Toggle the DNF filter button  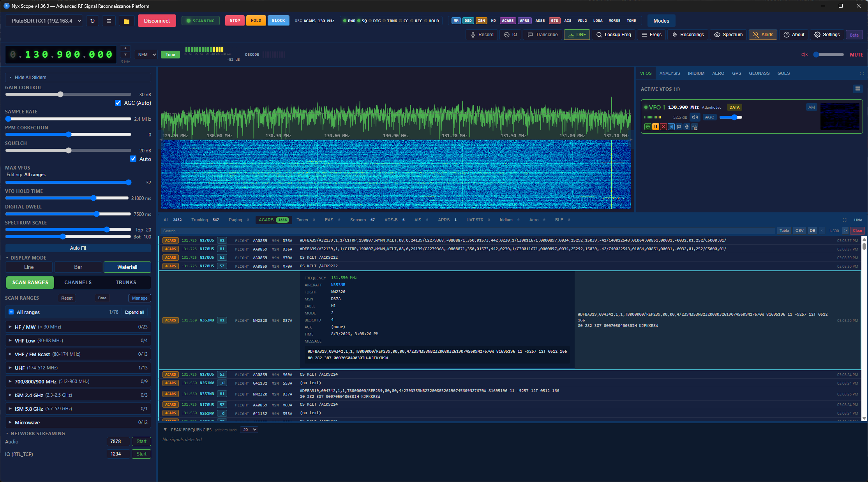(577, 35)
